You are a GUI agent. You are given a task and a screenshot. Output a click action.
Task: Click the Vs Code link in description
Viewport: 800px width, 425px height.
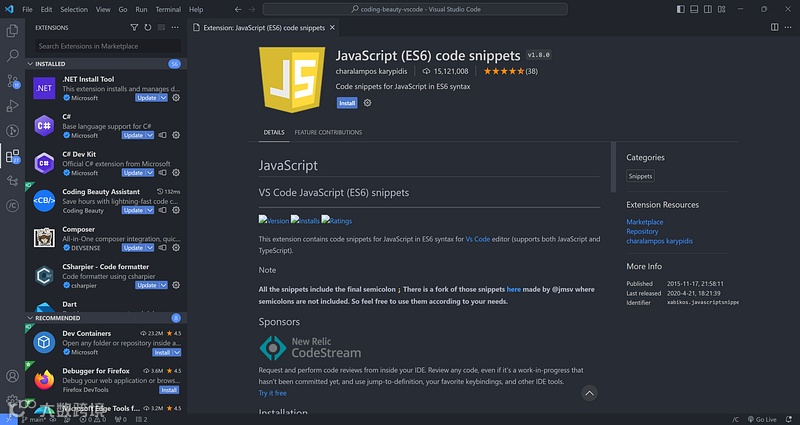point(478,239)
